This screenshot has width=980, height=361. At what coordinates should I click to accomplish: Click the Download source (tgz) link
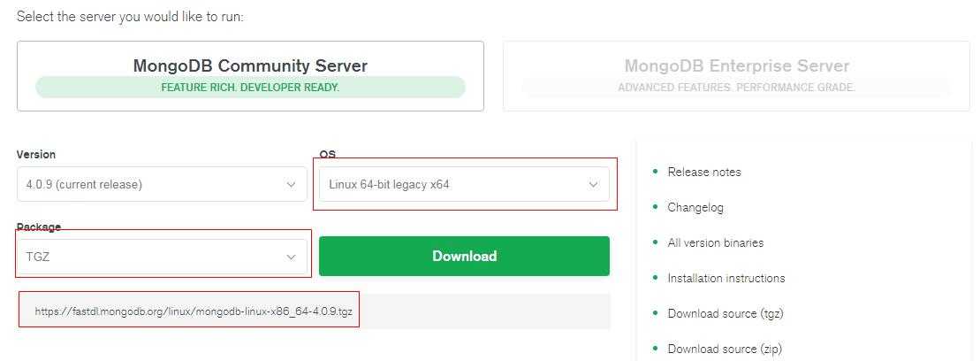pyautogui.click(x=725, y=313)
